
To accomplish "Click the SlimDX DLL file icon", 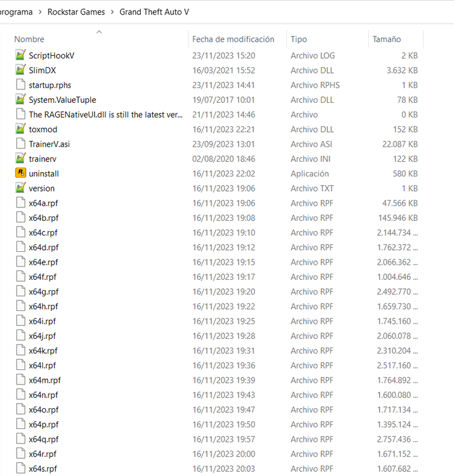I will 20,70.
